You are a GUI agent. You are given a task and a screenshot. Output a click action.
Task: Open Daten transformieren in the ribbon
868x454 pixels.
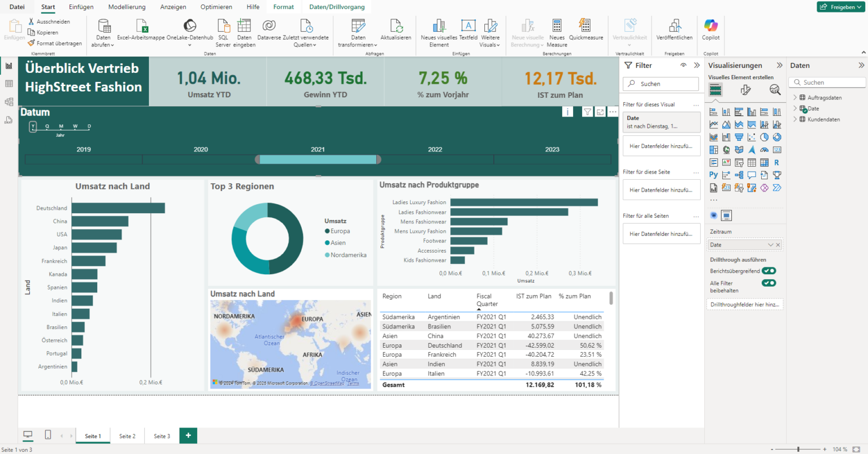(358, 33)
